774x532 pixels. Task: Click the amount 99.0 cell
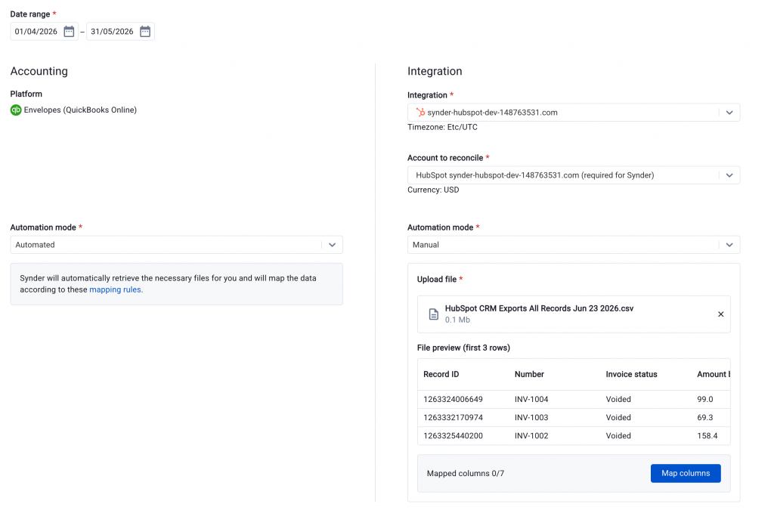(705, 399)
